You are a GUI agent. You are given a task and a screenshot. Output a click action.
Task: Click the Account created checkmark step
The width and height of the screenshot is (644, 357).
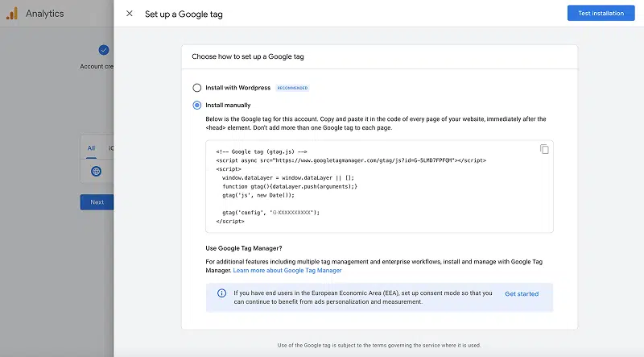pyautogui.click(x=104, y=50)
